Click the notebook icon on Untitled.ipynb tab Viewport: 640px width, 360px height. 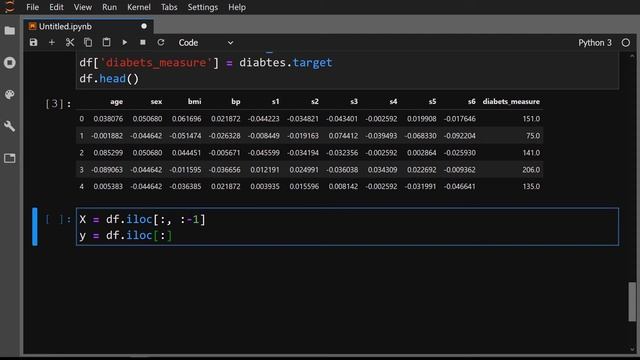click(x=32, y=26)
